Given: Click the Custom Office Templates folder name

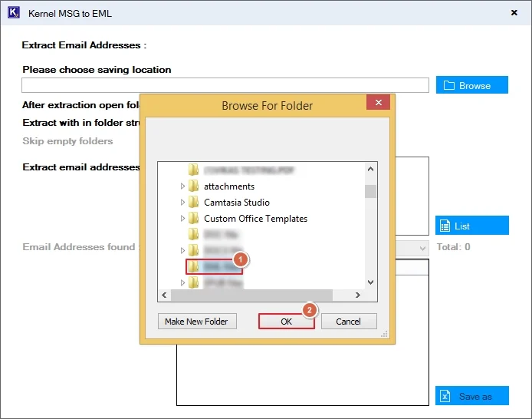Looking at the screenshot, I should pyautogui.click(x=255, y=219).
